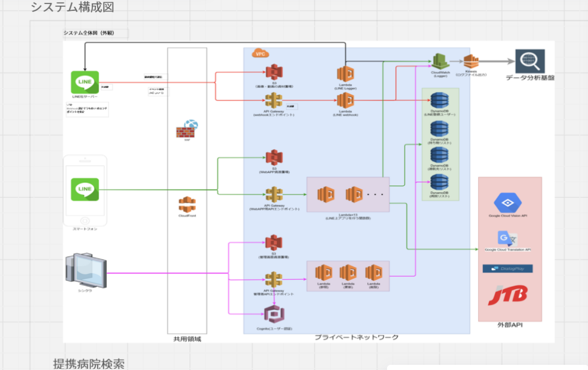Click the 提携病院検索 heading text
This screenshot has height=370, width=588.
tap(88, 363)
